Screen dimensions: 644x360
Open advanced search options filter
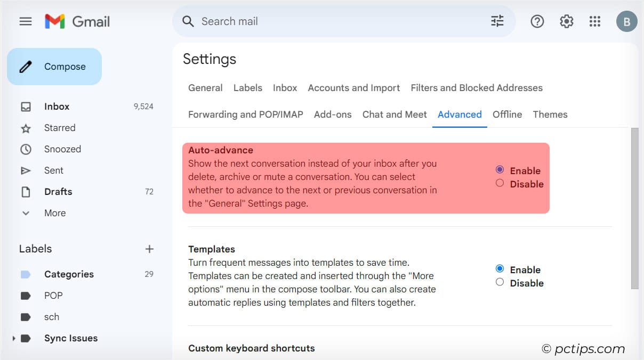click(x=497, y=21)
